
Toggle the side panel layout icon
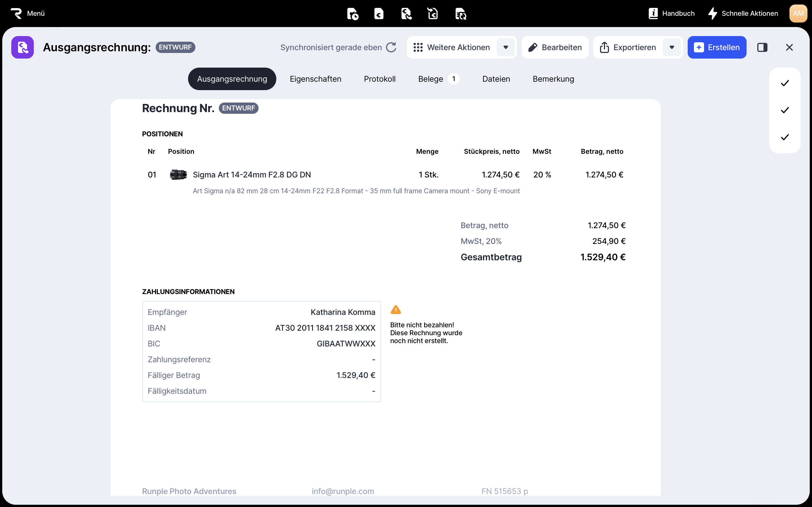point(762,47)
